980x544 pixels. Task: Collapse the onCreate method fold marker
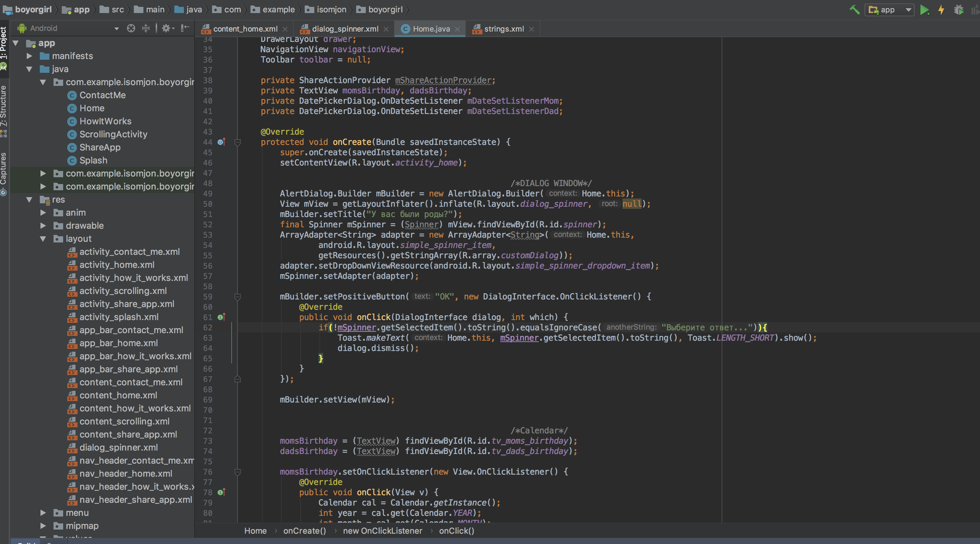coord(237,143)
